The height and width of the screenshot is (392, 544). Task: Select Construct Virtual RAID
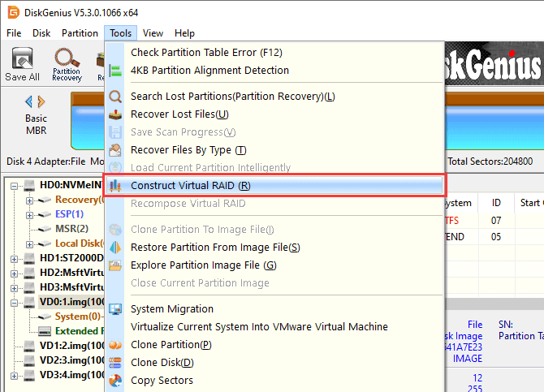pyautogui.click(x=274, y=186)
